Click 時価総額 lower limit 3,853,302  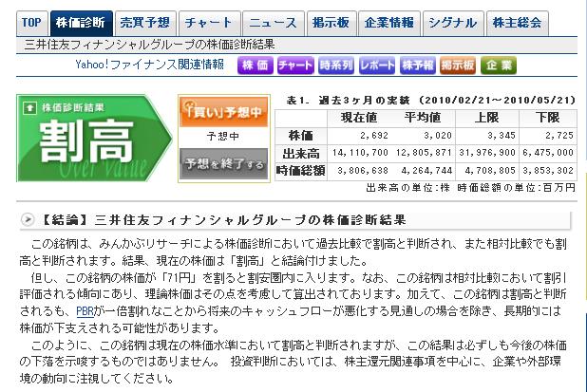(548, 171)
